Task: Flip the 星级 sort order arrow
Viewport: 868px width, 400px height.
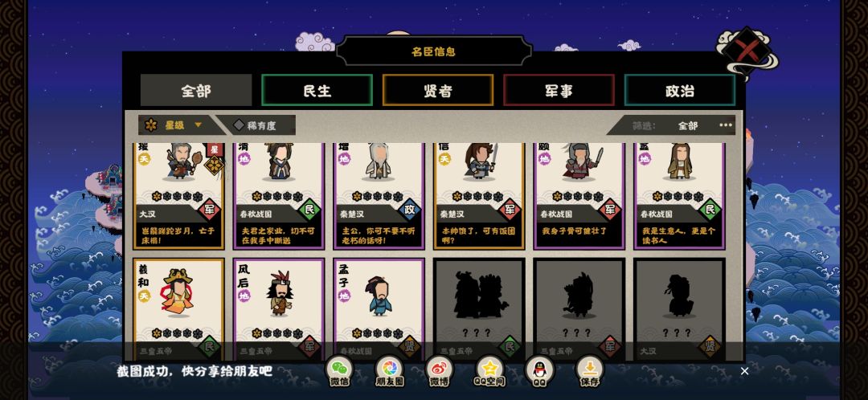Action: point(198,125)
